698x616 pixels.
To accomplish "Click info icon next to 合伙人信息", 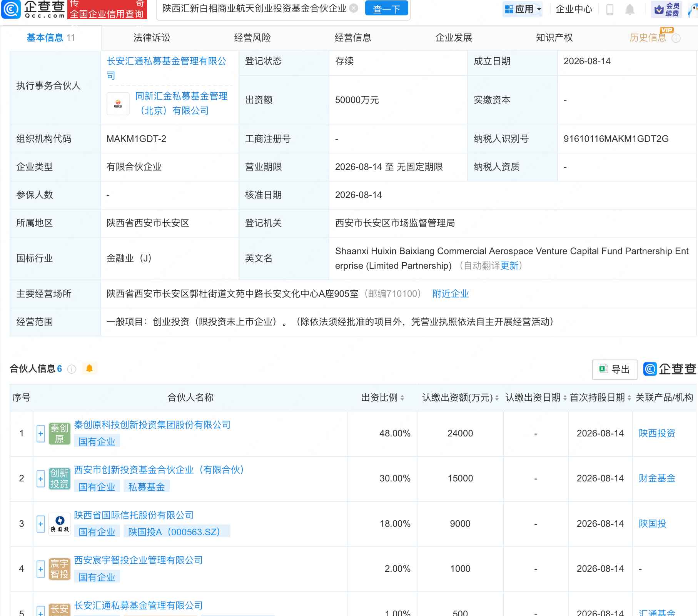I will (72, 369).
